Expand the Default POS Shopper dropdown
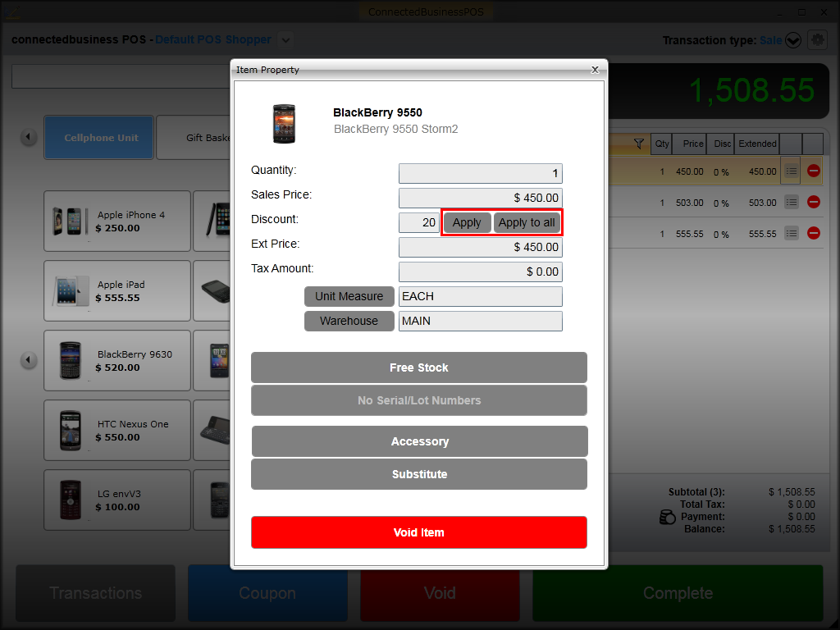The width and height of the screenshot is (840, 630). 285,39
